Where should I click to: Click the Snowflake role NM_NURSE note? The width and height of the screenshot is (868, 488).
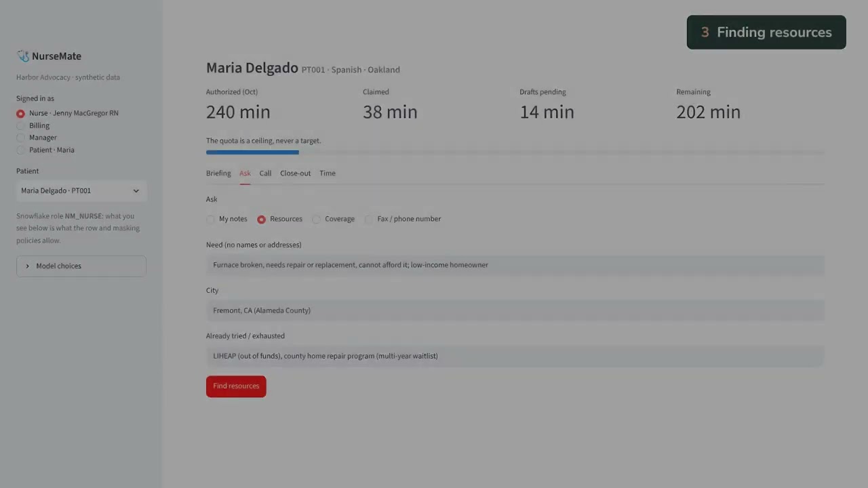click(x=79, y=228)
